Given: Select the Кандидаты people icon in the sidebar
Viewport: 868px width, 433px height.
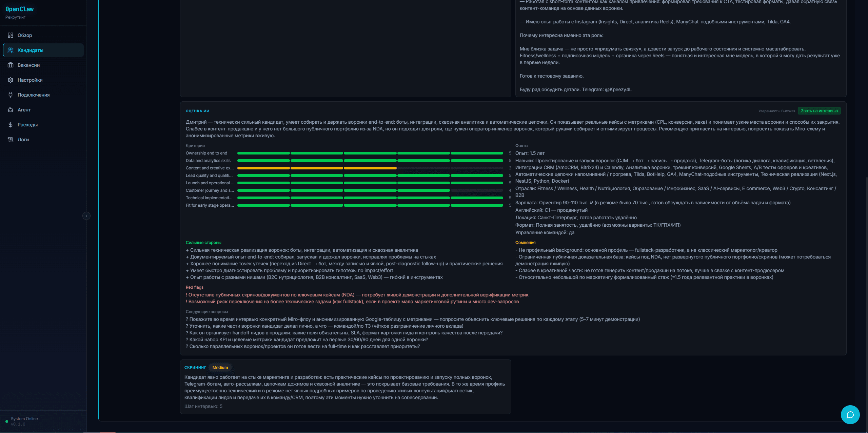Looking at the screenshot, I should point(10,50).
